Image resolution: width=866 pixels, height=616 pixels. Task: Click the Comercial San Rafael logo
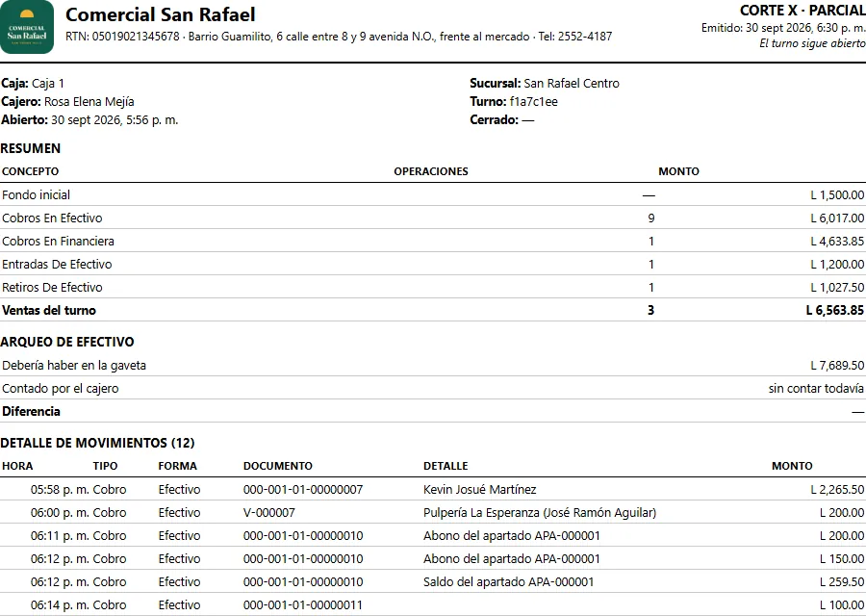click(27, 27)
